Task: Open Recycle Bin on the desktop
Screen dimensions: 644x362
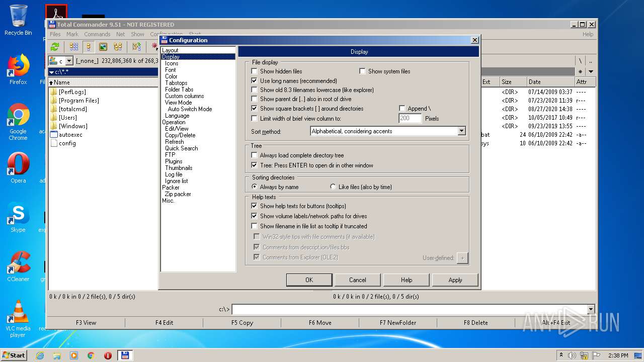Action: [x=18, y=20]
